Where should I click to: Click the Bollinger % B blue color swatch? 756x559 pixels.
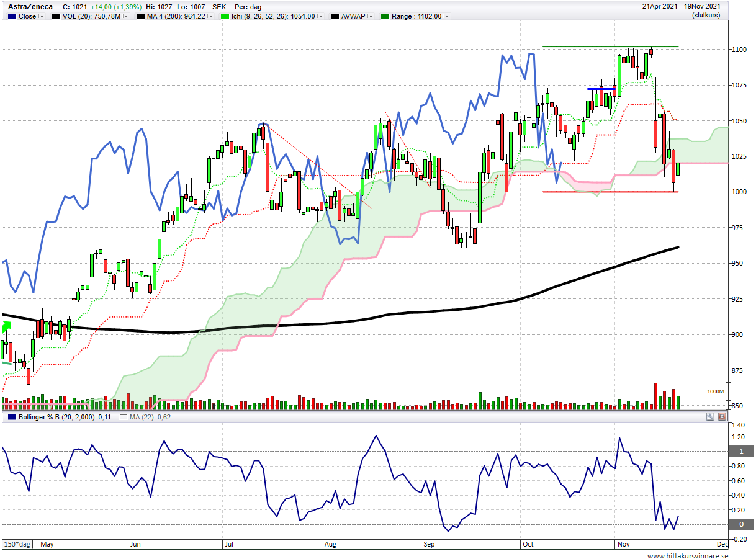pyautogui.click(x=11, y=417)
